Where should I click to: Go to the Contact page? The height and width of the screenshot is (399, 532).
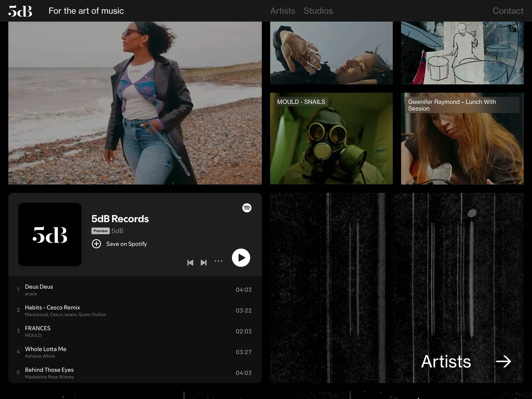(508, 11)
